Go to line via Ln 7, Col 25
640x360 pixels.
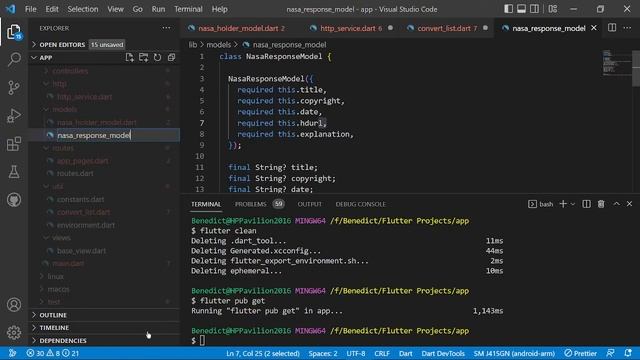click(x=263, y=353)
